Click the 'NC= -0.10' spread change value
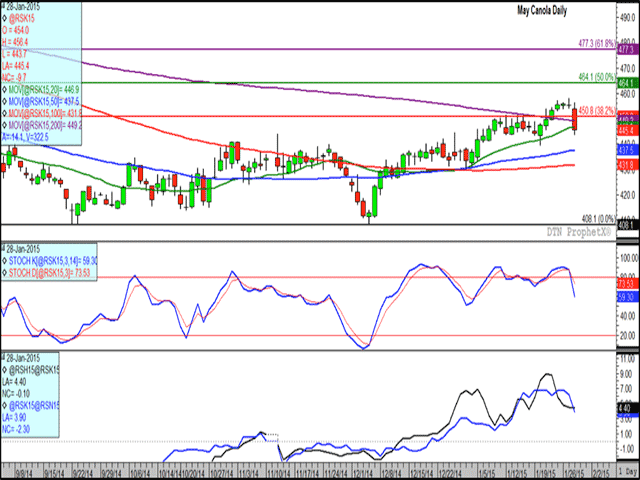 16,394
